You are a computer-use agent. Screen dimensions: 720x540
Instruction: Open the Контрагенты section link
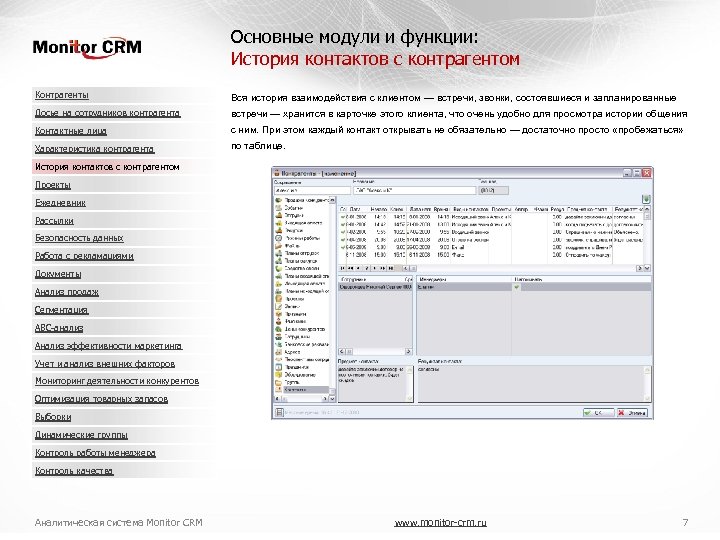[62, 95]
